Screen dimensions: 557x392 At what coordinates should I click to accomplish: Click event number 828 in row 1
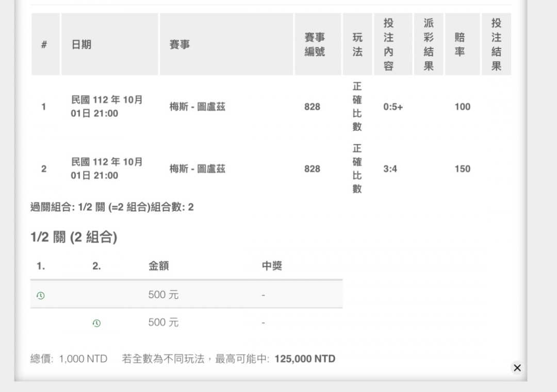point(312,107)
